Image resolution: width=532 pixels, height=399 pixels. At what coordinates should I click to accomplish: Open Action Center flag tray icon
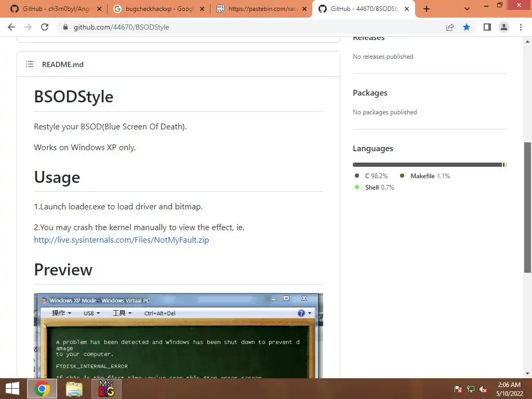[x=458, y=389]
